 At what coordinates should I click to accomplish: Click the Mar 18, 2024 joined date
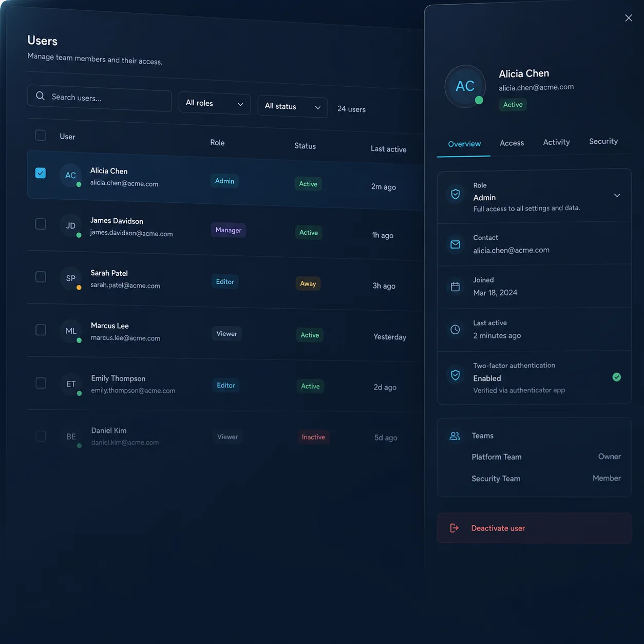click(495, 293)
